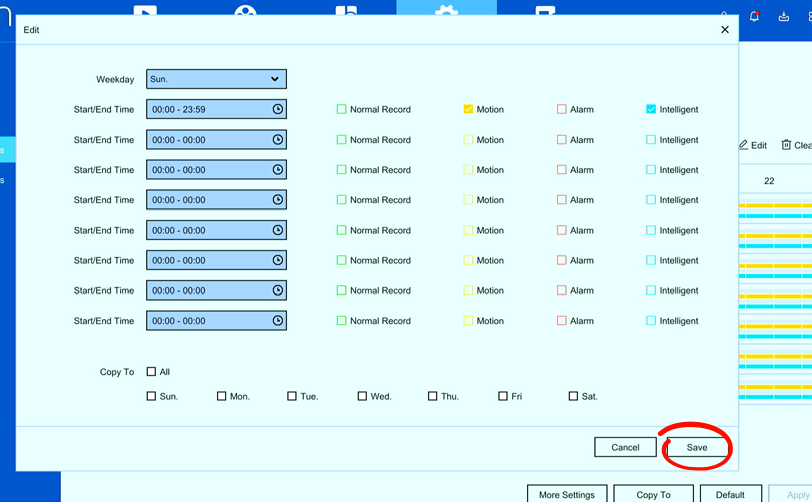Click the second Start/End Time field

coord(216,140)
